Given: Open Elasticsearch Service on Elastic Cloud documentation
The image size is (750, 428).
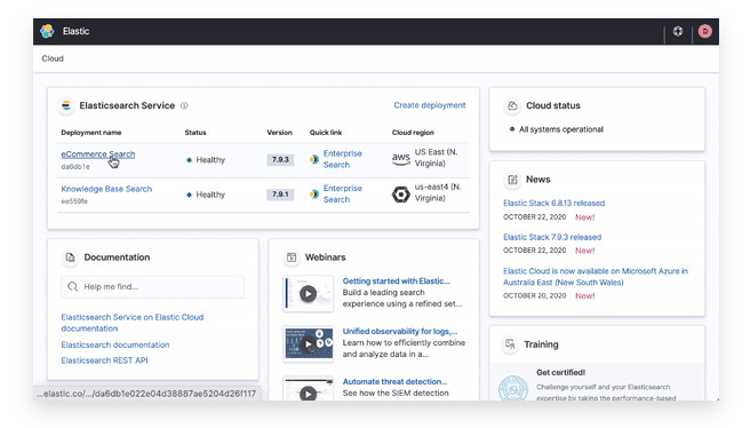Looking at the screenshot, I should pyautogui.click(x=132, y=323).
